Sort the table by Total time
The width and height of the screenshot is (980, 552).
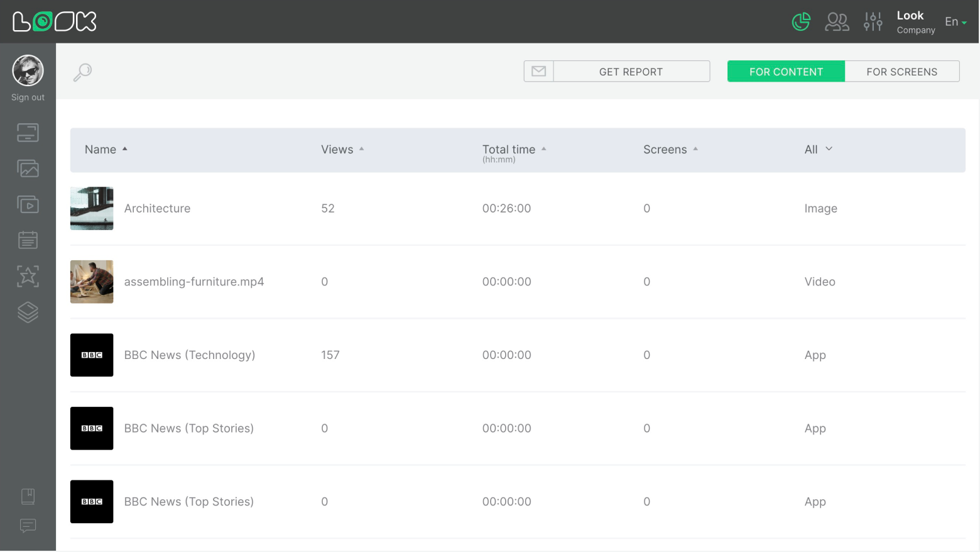pyautogui.click(x=513, y=150)
